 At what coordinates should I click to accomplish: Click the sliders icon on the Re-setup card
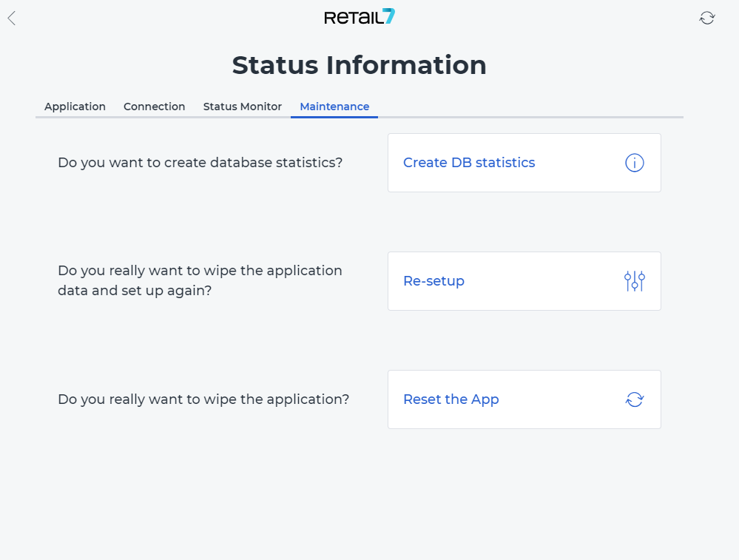click(635, 281)
